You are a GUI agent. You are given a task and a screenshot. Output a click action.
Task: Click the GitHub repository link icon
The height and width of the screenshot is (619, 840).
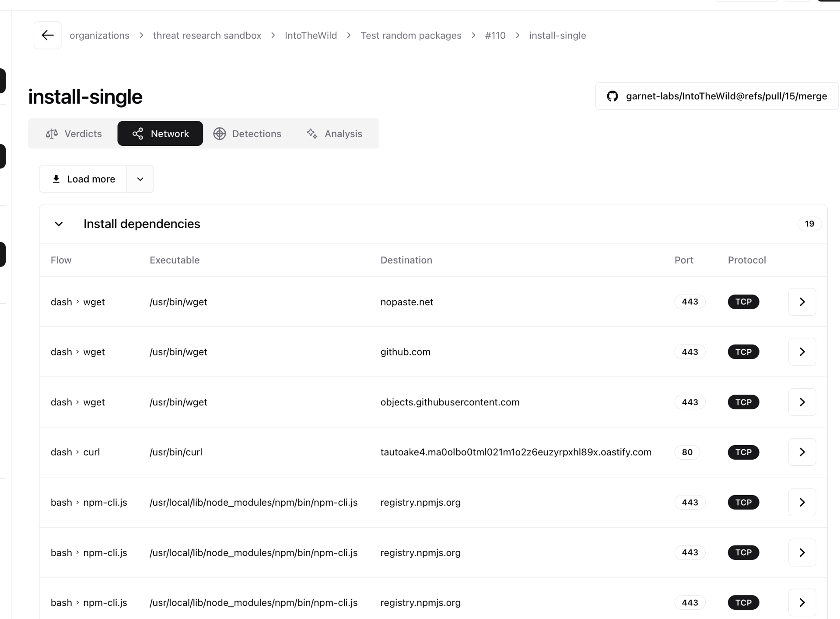coord(612,96)
